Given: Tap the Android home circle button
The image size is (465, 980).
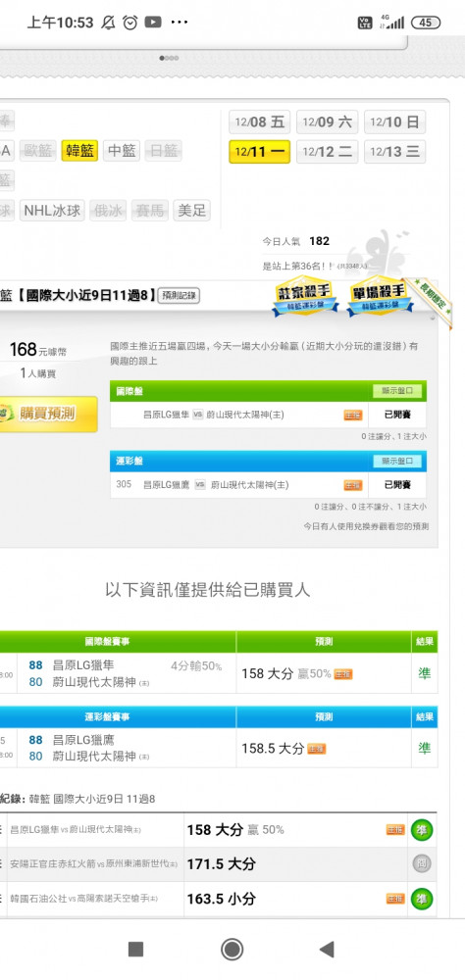Looking at the screenshot, I should coord(232,950).
